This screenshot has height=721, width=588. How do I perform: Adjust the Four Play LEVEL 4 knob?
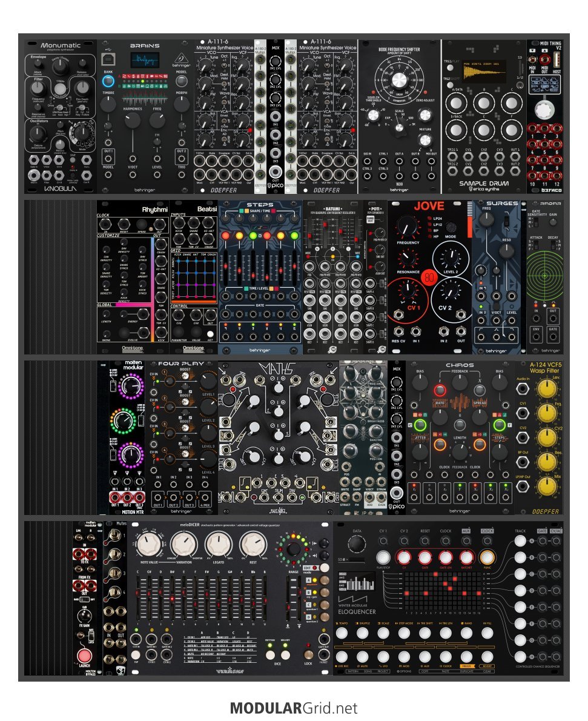[208, 459]
